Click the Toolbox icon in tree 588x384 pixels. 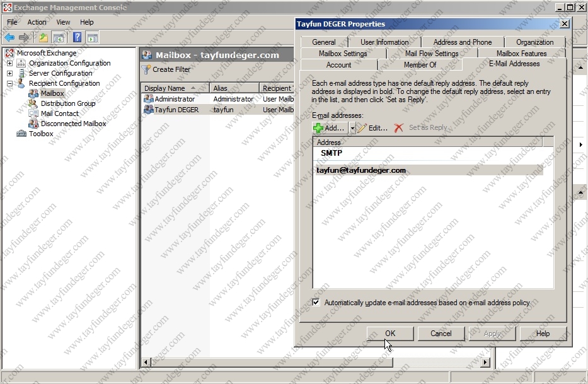click(21, 134)
